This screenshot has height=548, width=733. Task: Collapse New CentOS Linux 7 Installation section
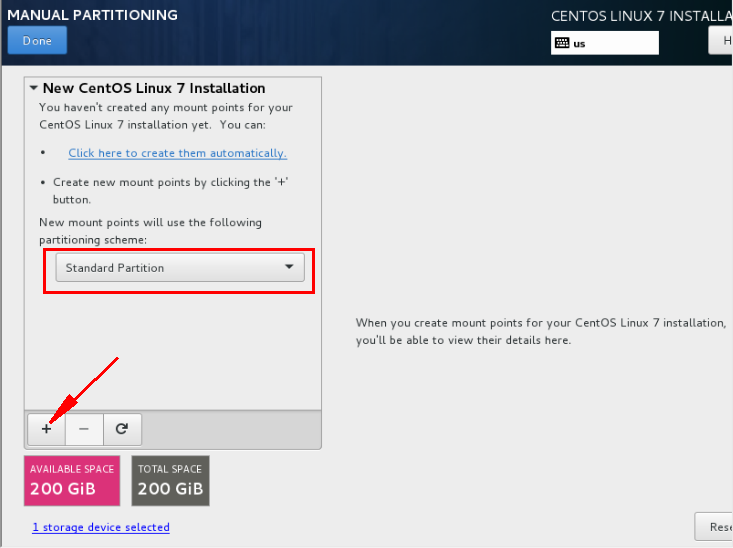point(34,88)
